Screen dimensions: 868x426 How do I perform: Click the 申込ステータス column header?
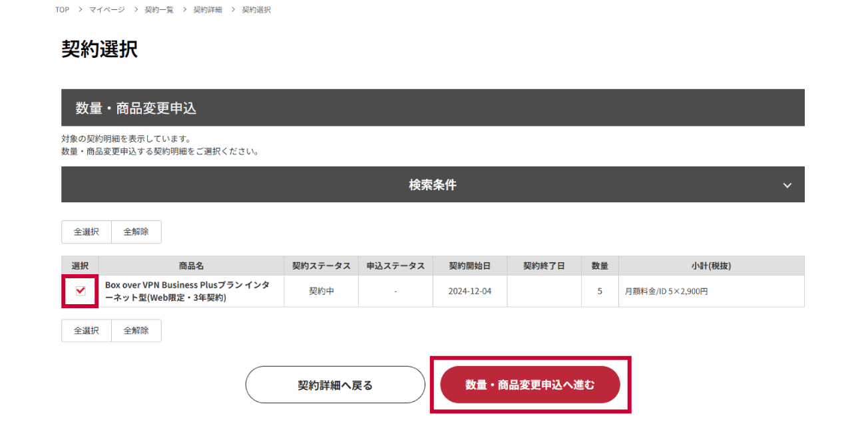(x=395, y=266)
